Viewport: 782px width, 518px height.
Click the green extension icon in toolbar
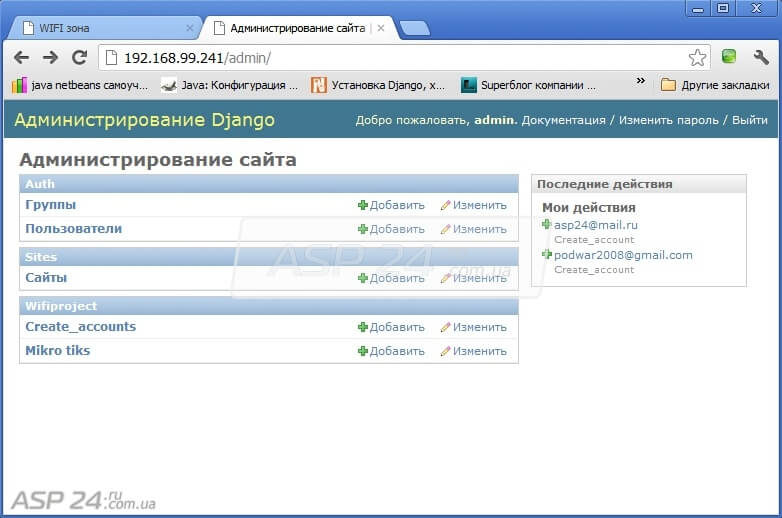click(730, 58)
